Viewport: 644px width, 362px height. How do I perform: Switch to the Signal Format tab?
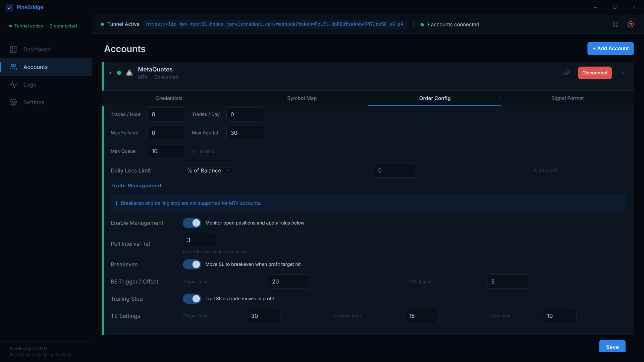[x=568, y=98]
